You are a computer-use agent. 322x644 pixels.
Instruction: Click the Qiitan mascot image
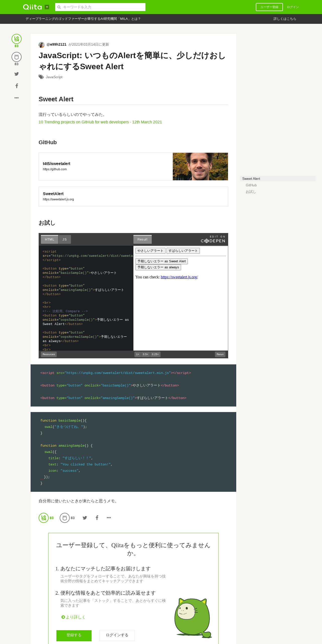193,618
